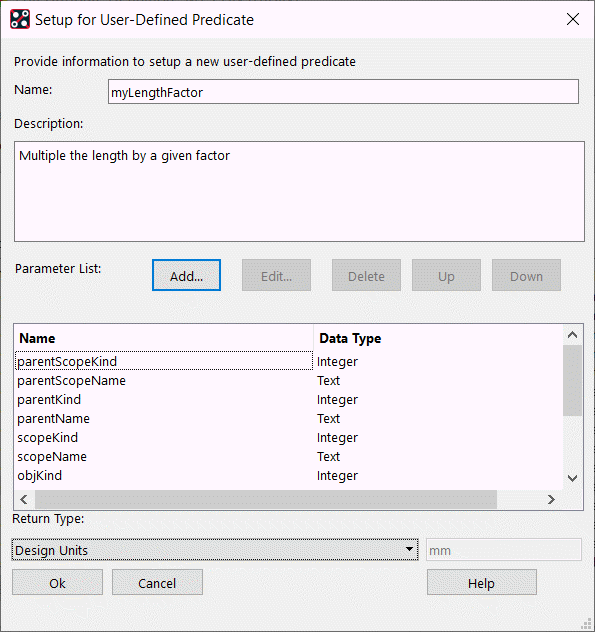Viewport: 595px width, 632px height.
Task: Click the Help button
Action: coord(482,582)
